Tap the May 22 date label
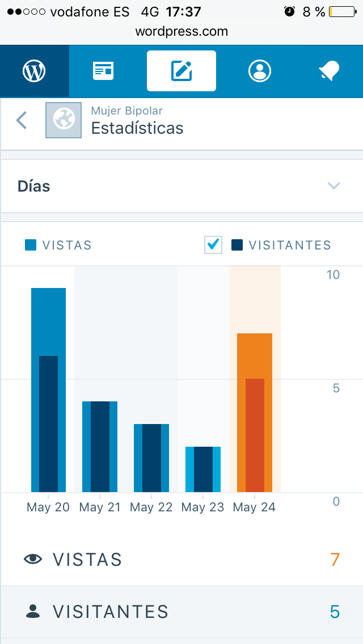The image size is (363, 644). pyautogui.click(x=151, y=507)
